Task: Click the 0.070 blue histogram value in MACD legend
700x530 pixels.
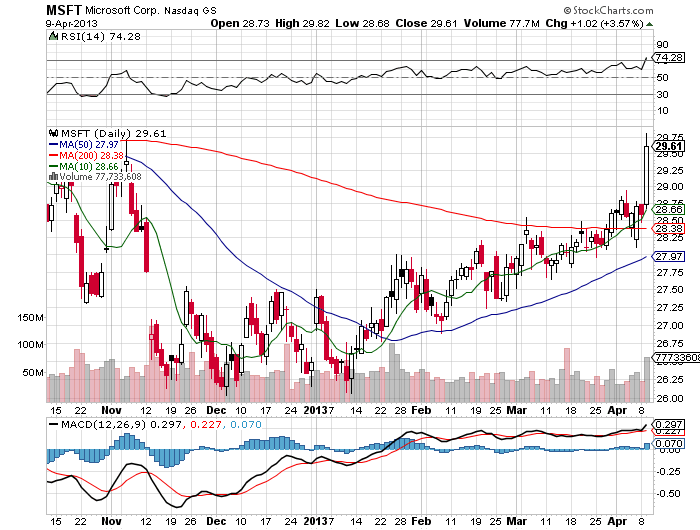Action: click(246, 424)
